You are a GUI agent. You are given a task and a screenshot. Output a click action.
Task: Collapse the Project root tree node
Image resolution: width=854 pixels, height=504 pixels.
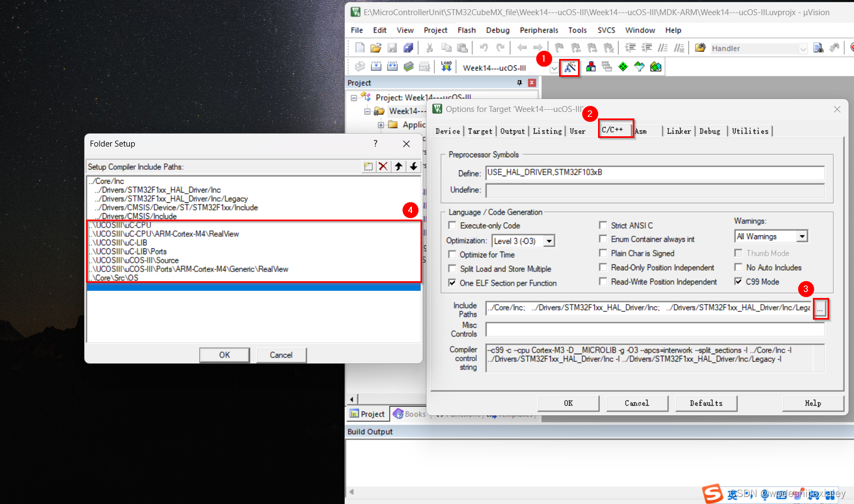354,98
